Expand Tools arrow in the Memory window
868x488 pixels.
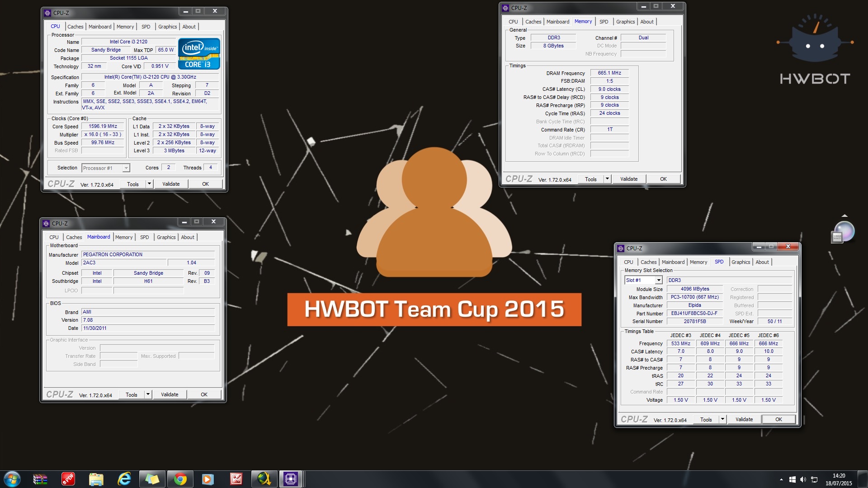pyautogui.click(x=608, y=179)
